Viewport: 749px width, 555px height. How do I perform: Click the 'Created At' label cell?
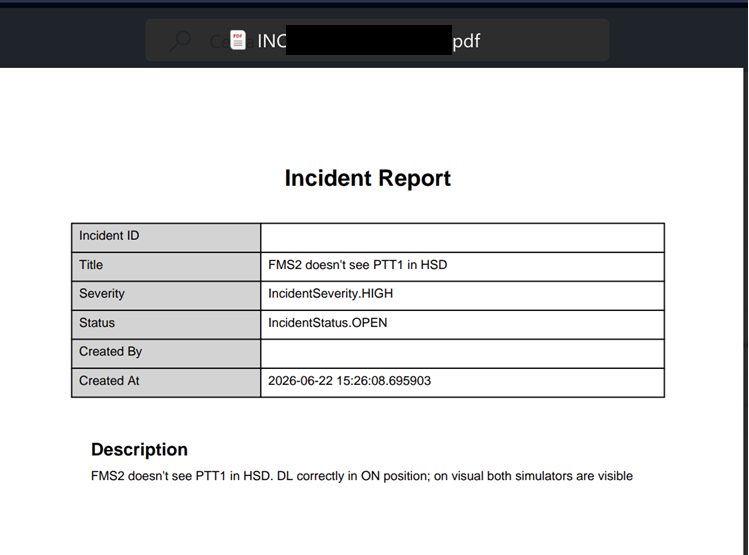pyautogui.click(x=166, y=383)
